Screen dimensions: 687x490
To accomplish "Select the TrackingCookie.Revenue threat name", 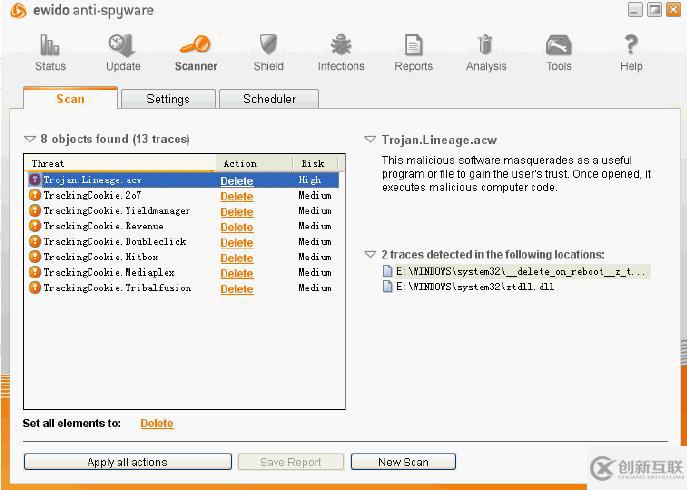I will (103, 226).
